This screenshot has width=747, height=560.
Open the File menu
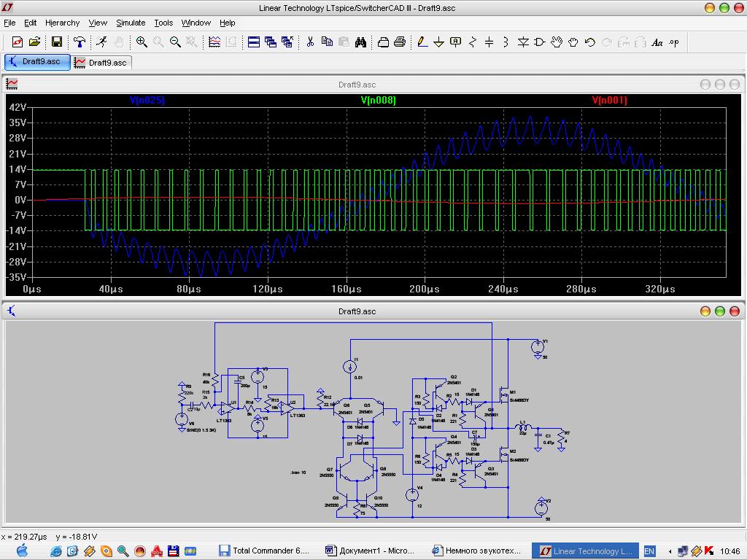coord(9,23)
